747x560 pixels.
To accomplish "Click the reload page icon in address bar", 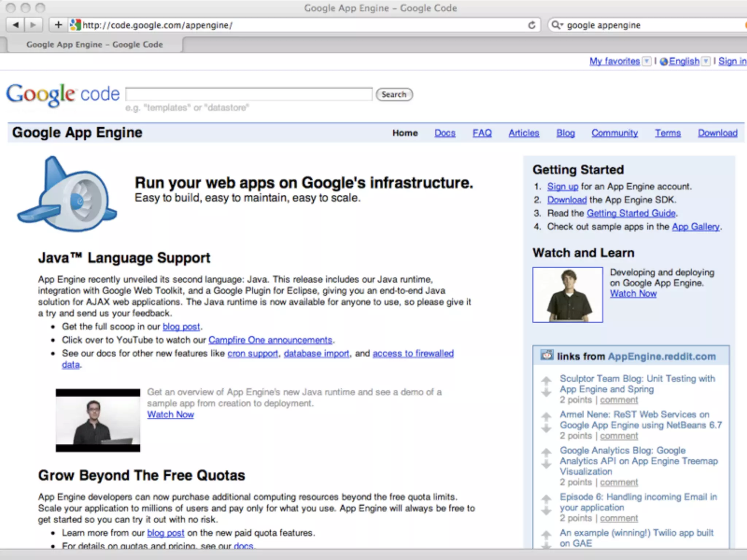I will coord(532,25).
